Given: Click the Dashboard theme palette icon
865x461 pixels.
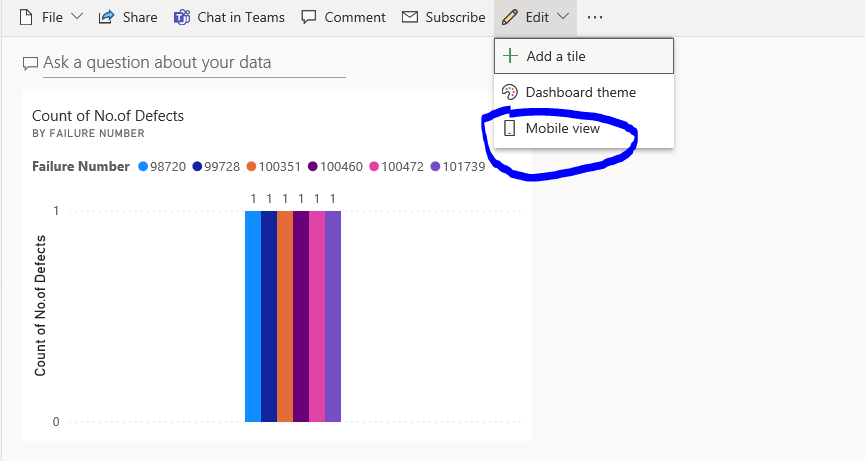Looking at the screenshot, I should tap(510, 92).
